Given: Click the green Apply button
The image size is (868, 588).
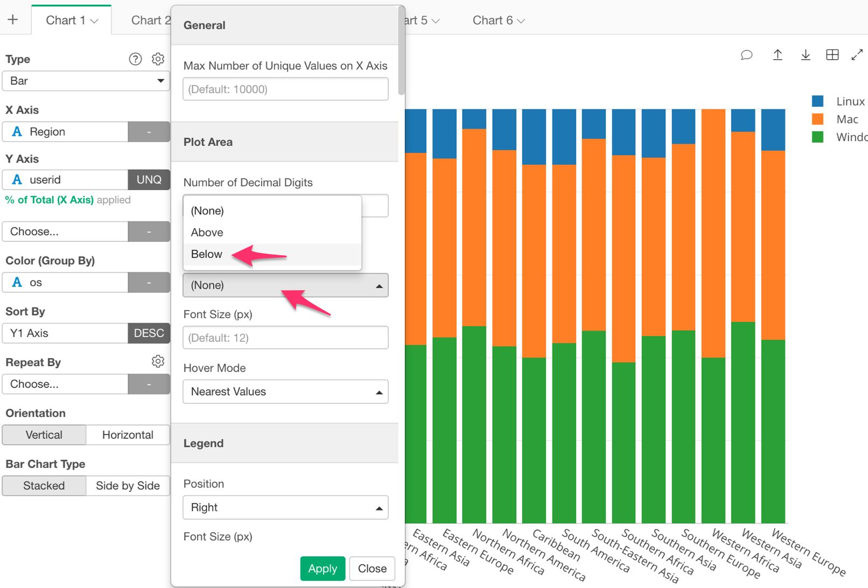Looking at the screenshot, I should tap(322, 569).
